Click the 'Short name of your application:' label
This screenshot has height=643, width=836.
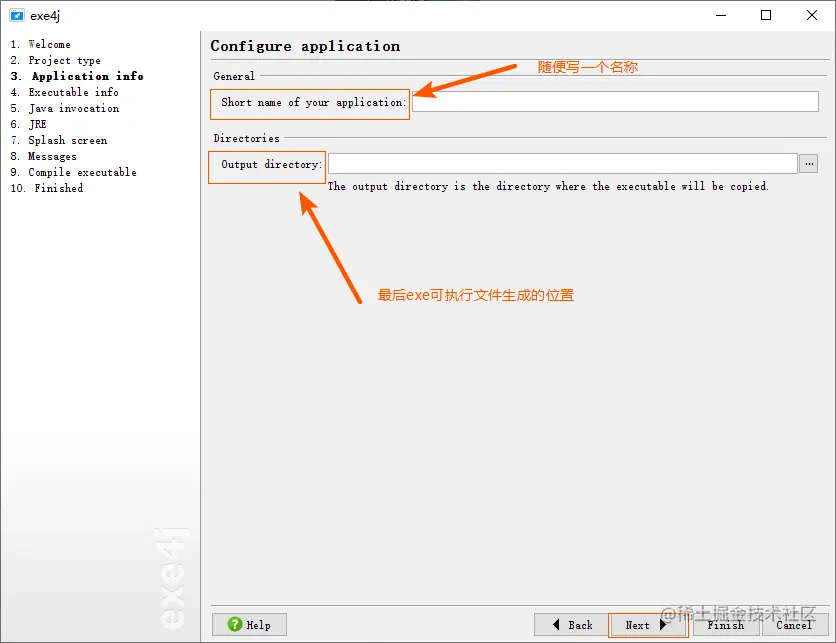314,102
